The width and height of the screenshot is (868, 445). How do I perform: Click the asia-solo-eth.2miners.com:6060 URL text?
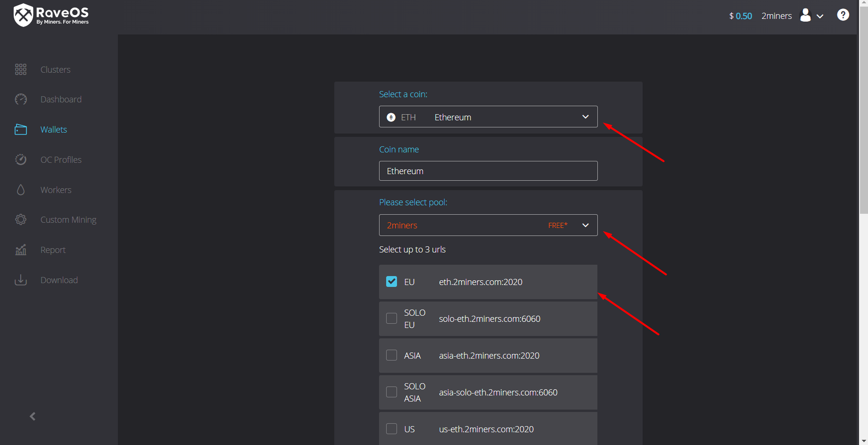(x=498, y=392)
